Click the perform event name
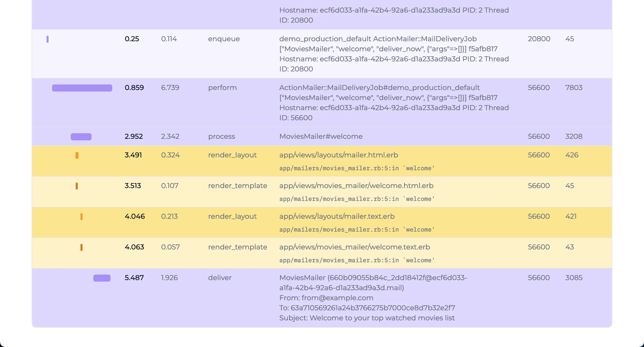The width and height of the screenshot is (644, 347). (x=222, y=88)
